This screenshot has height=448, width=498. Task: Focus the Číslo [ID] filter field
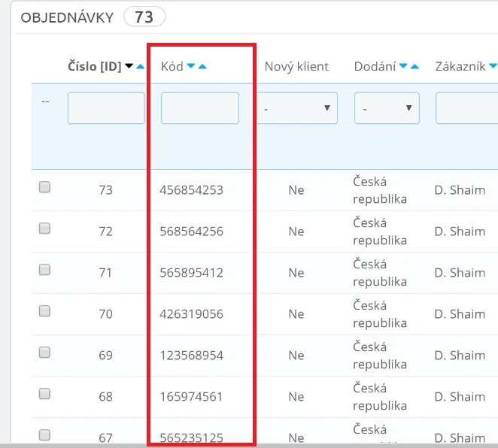[x=106, y=108]
